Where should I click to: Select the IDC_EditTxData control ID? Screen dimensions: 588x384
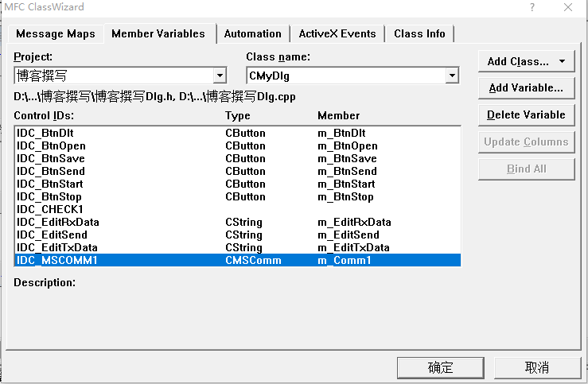pyautogui.click(x=57, y=247)
